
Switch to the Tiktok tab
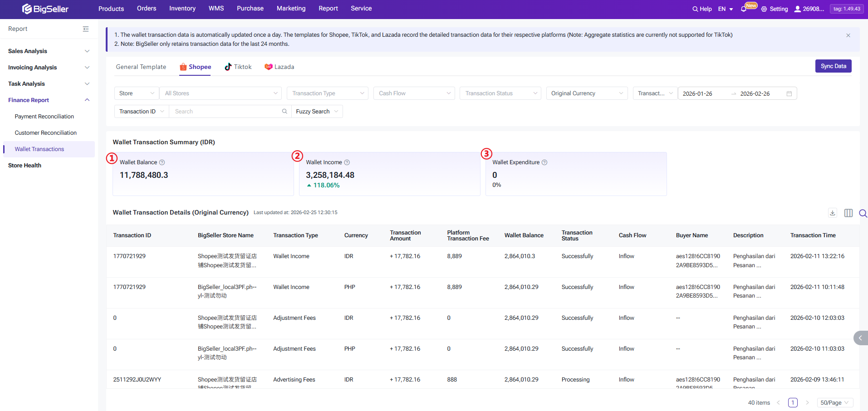tap(238, 67)
